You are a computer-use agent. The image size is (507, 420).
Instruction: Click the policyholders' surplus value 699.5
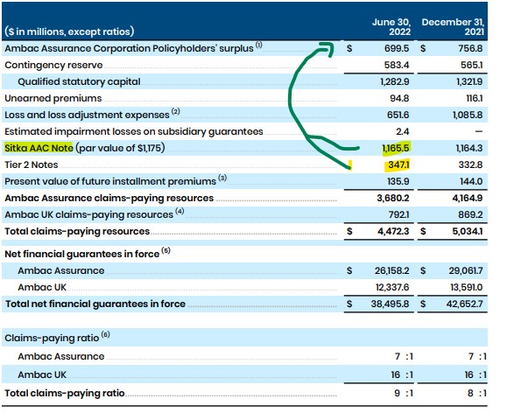[x=397, y=48]
